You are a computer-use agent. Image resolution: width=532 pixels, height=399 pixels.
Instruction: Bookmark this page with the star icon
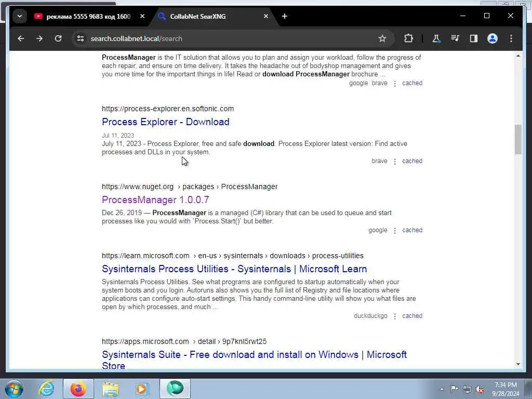click(382, 38)
